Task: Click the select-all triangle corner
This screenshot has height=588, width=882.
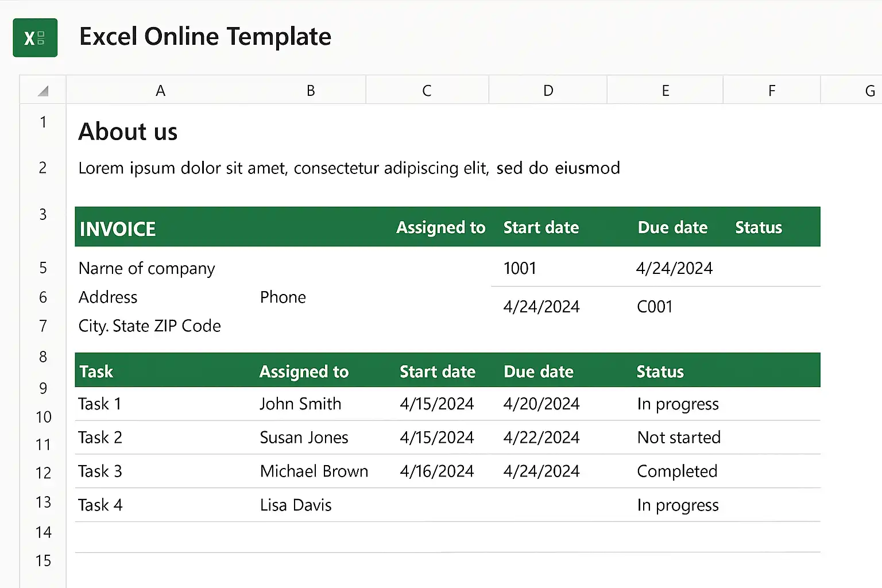Action: point(43,90)
